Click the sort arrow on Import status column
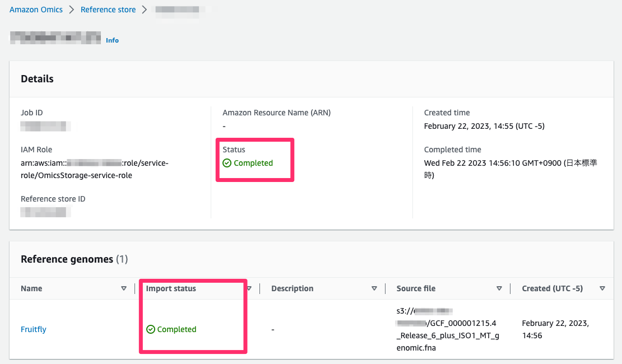622x364 pixels. click(249, 288)
